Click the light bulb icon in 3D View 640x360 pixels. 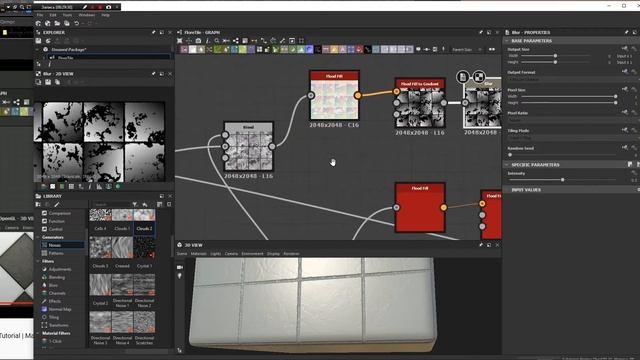coord(180,276)
